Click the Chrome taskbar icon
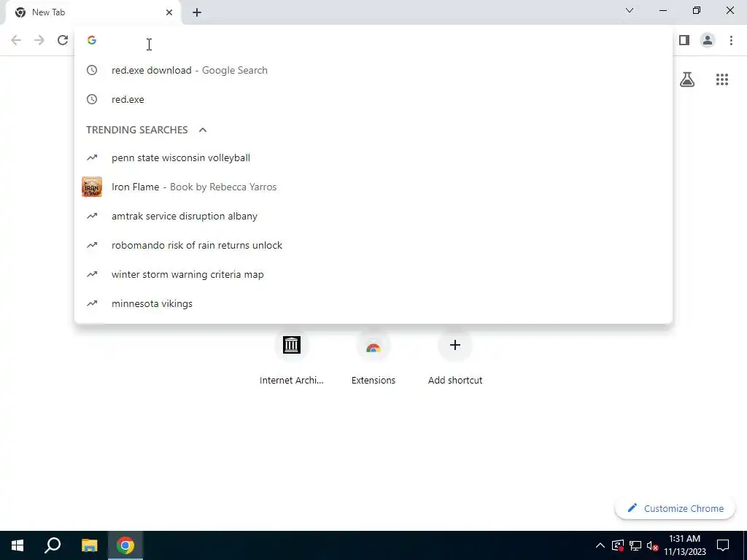Screen dimensions: 747x560 [x=125, y=545]
